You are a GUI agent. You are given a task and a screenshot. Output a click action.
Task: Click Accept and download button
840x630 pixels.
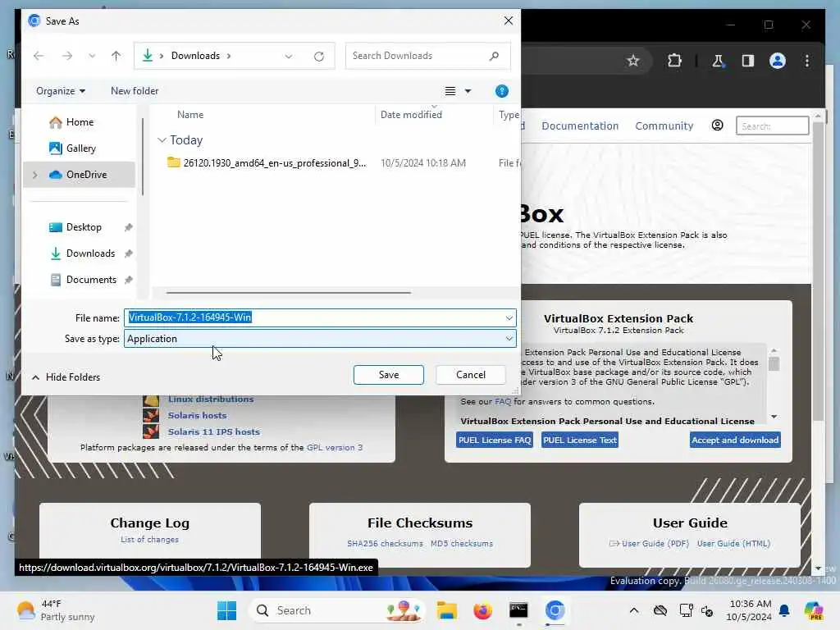coord(734,440)
